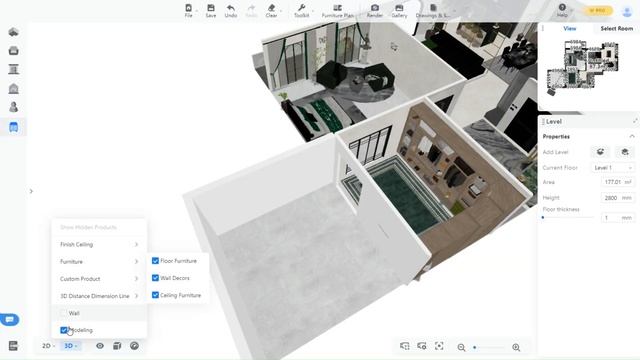Screen dimensions: 640x360
Task: Open the blue chat bubble button
Action: coord(10,319)
